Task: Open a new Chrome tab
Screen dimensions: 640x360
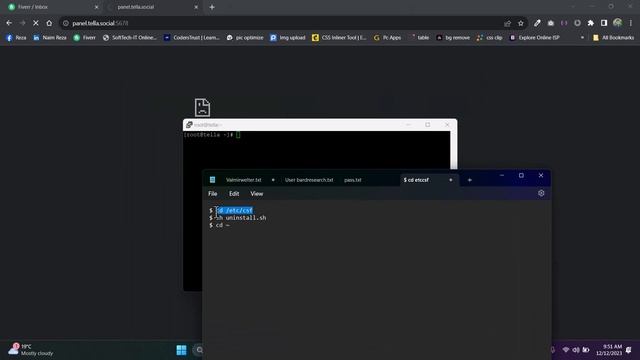Action: click(212, 7)
